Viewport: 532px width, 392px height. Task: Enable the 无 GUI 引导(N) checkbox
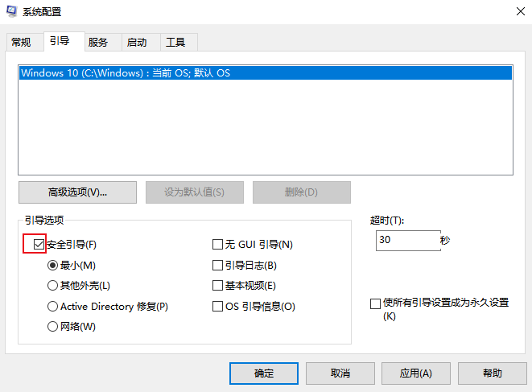coord(217,245)
